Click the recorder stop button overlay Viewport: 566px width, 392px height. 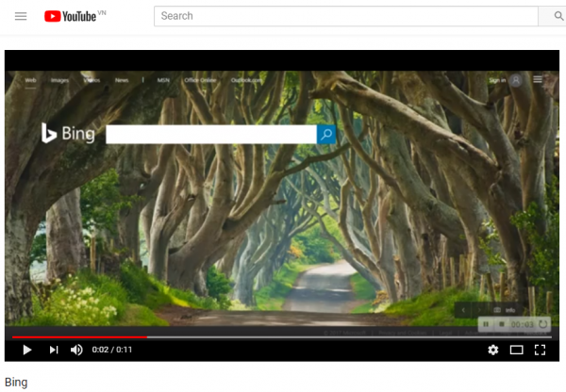tap(502, 324)
